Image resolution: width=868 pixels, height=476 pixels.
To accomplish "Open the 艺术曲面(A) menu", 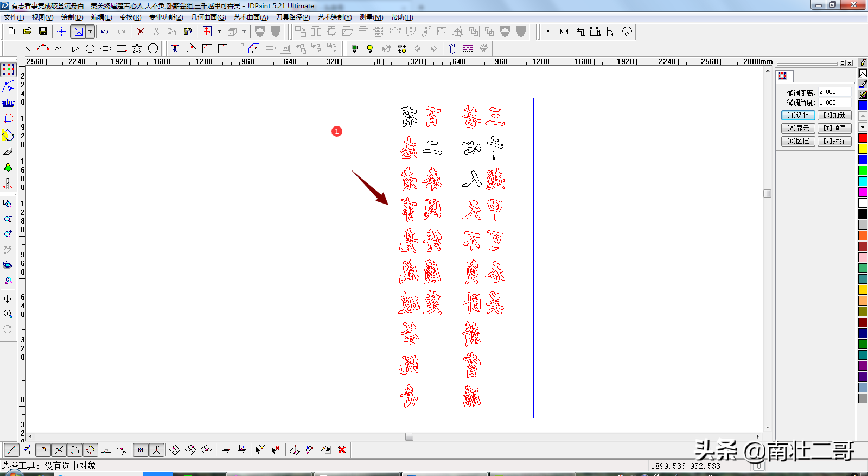I will (x=251, y=17).
